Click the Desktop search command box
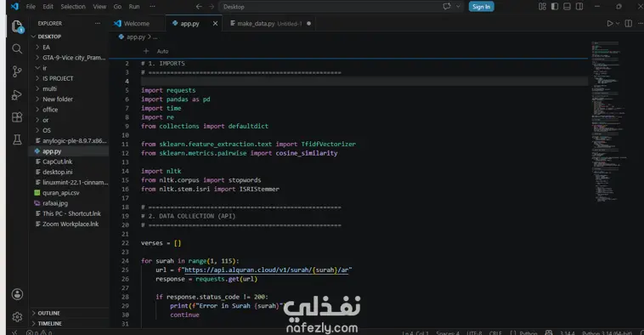Screen dimensions: 644x335 coord(328,7)
